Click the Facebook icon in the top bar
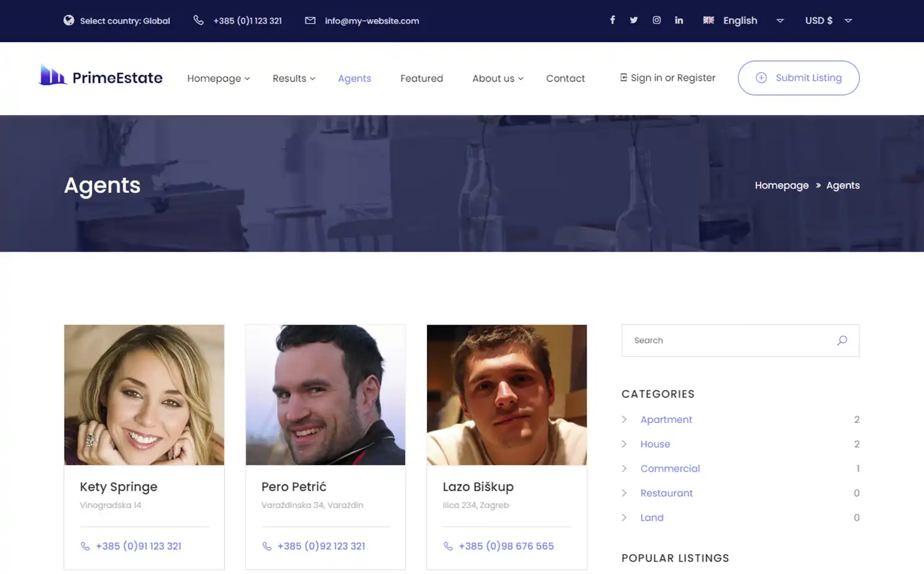 click(613, 20)
